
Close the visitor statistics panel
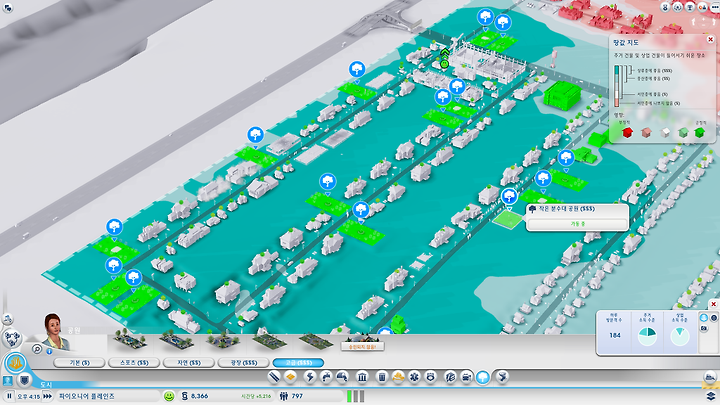pos(714,304)
